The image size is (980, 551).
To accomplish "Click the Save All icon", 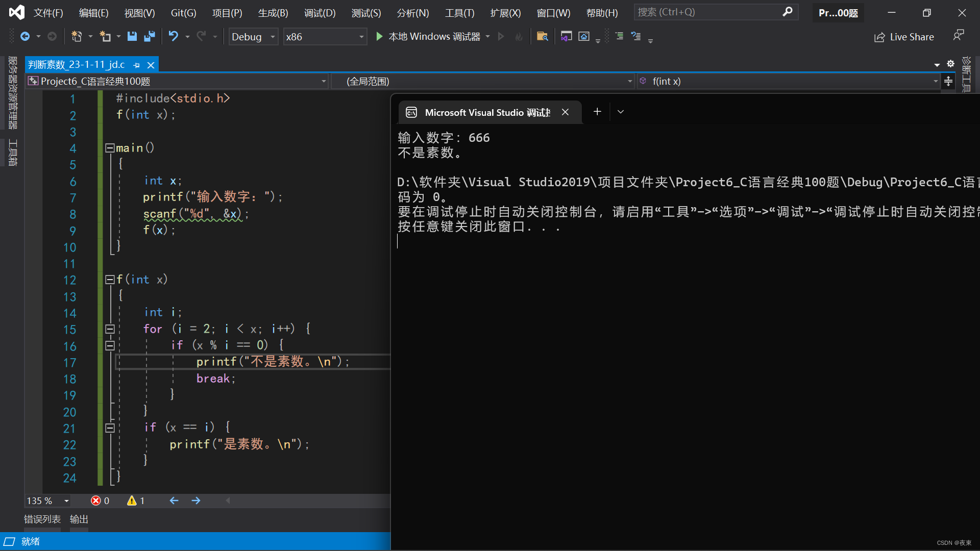I will (150, 36).
